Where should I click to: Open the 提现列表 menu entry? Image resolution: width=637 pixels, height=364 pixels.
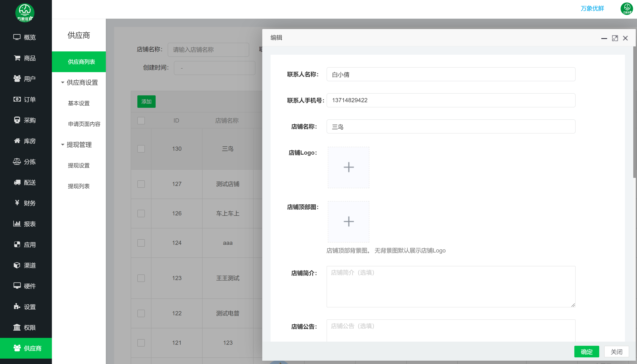(79, 186)
